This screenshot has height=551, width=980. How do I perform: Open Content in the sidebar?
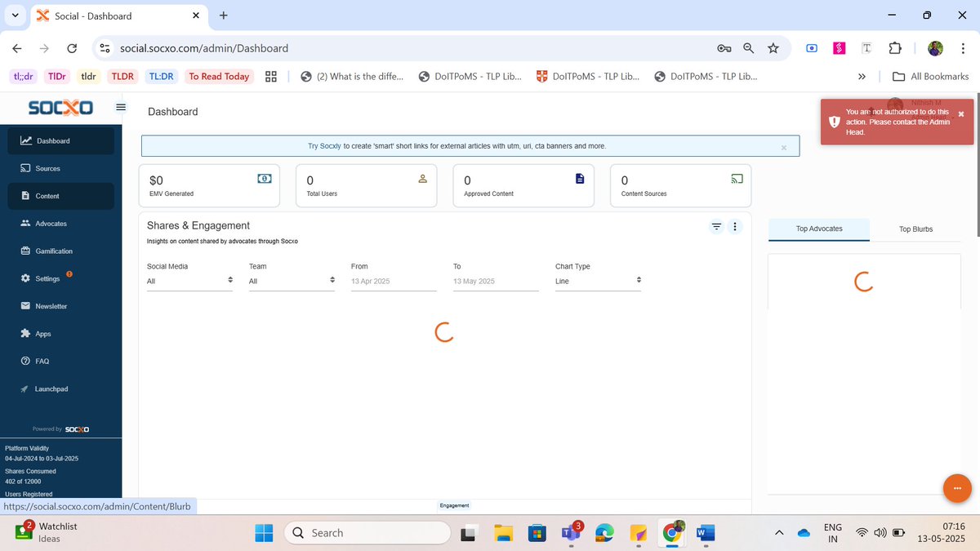coord(61,196)
